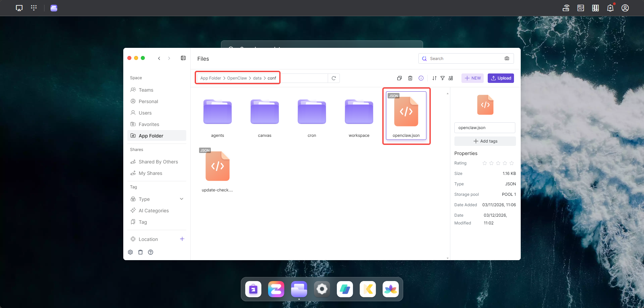Add a new location with plus icon
The image size is (644, 308).
[182, 239]
